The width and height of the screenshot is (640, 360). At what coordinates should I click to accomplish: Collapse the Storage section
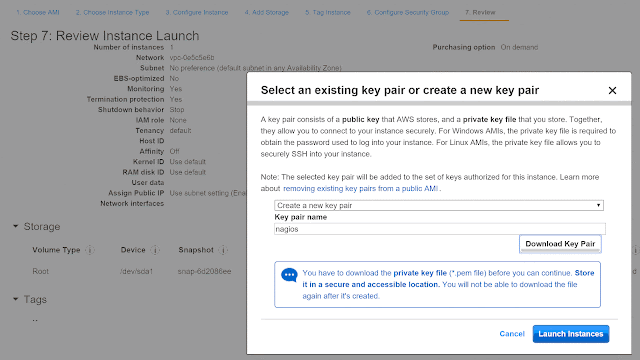pyautogui.click(x=16, y=226)
